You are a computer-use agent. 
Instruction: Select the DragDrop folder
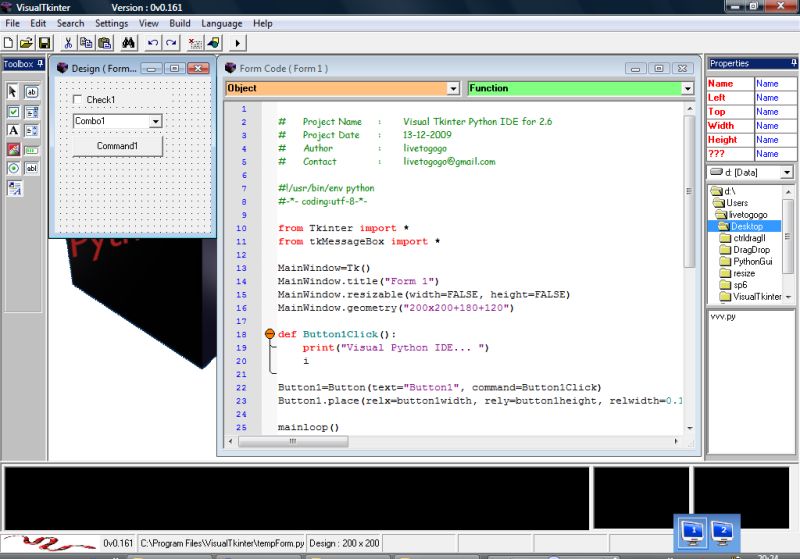tap(745, 250)
